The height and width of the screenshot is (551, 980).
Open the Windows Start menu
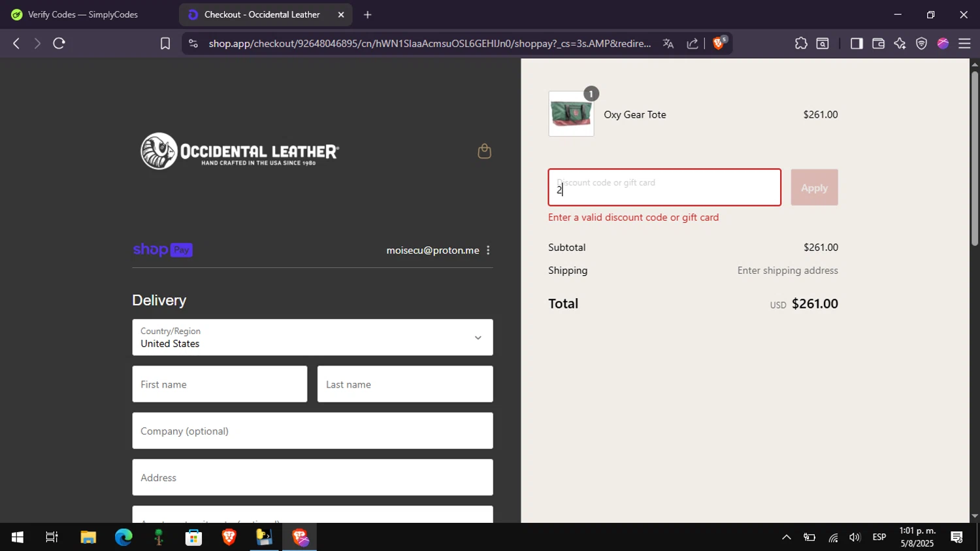pyautogui.click(x=18, y=537)
